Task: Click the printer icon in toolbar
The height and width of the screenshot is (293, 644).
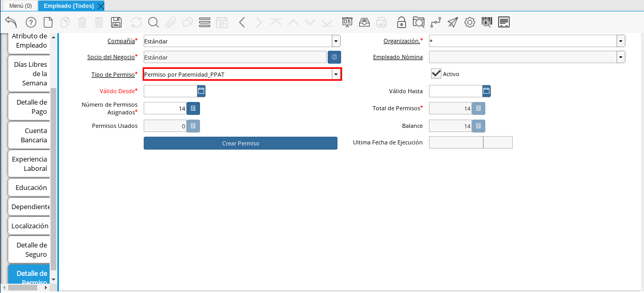Action: [381, 22]
